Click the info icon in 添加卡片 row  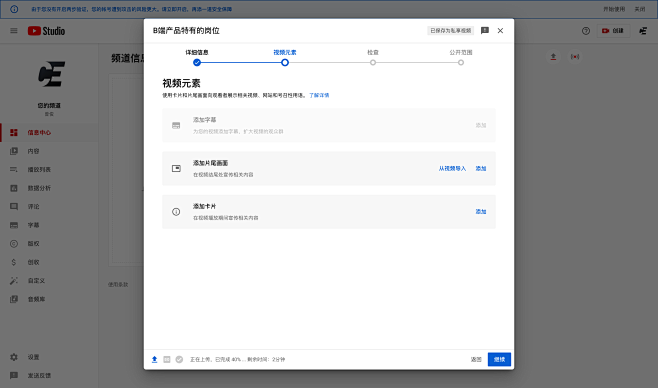coord(176,212)
